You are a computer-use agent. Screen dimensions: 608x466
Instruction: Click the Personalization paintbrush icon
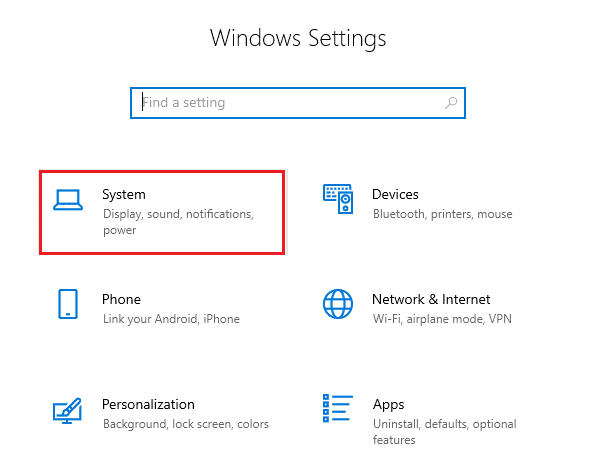pyautogui.click(x=68, y=410)
